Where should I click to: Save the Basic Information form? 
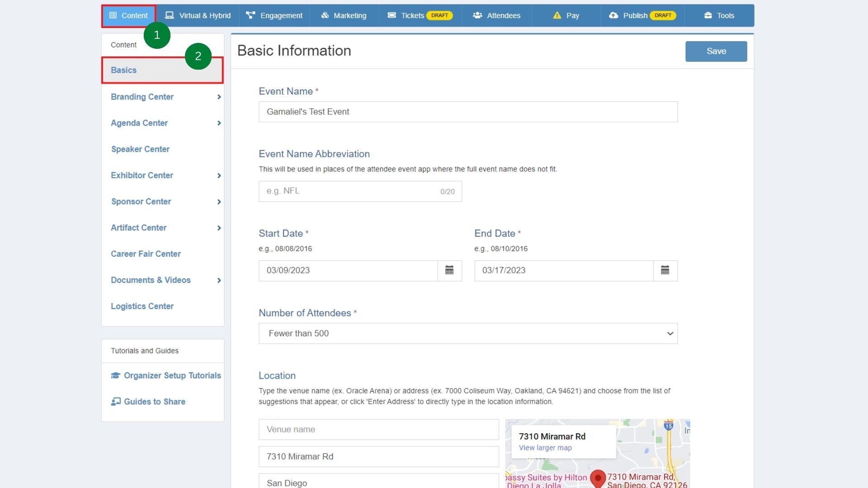tap(716, 52)
